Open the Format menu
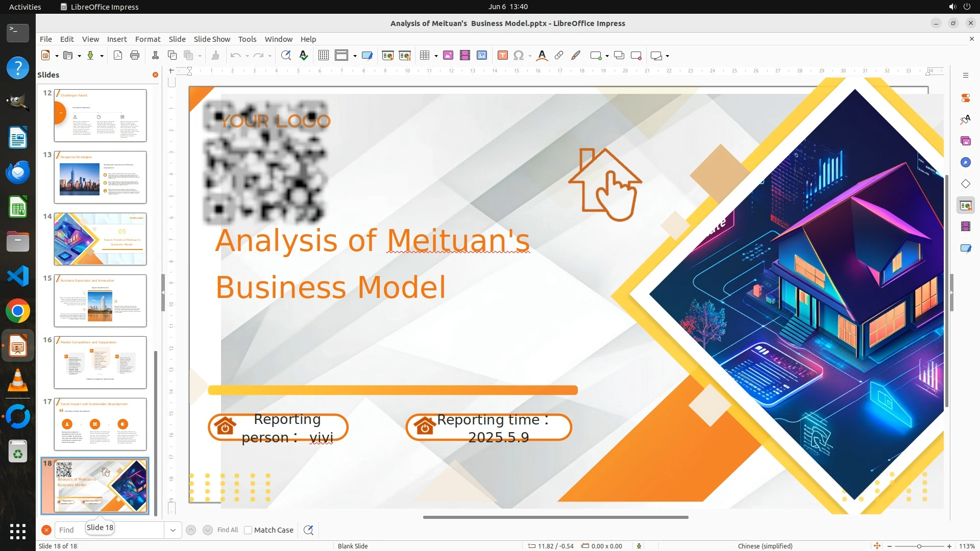980x551 pixels. click(x=148, y=39)
